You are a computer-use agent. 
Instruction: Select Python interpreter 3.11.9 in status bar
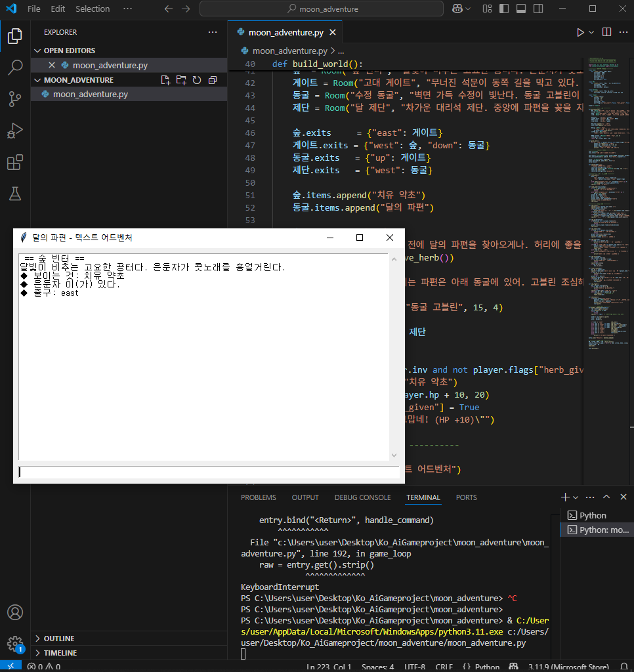(568, 667)
